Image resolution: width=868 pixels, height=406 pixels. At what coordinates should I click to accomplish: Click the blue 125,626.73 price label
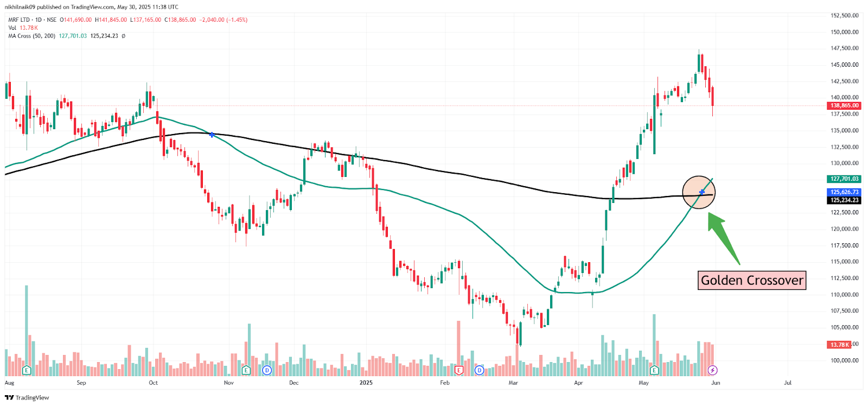click(x=845, y=192)
